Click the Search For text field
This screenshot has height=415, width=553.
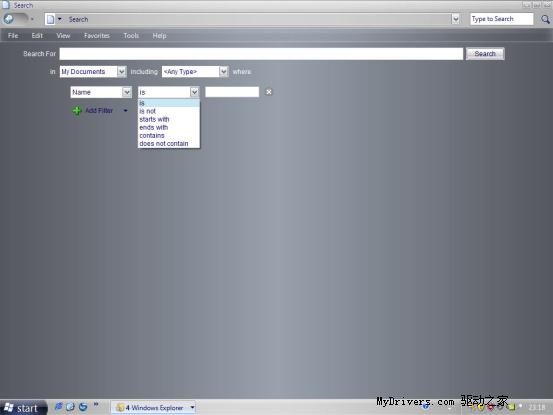pos(261,54)
